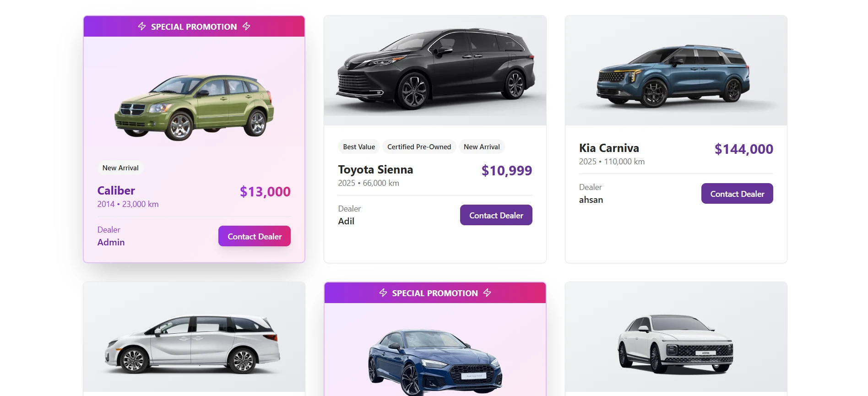Click lightning icon left of first Special Promotion
The width and height of the screenshot is (868, 396).
(142, 27)
